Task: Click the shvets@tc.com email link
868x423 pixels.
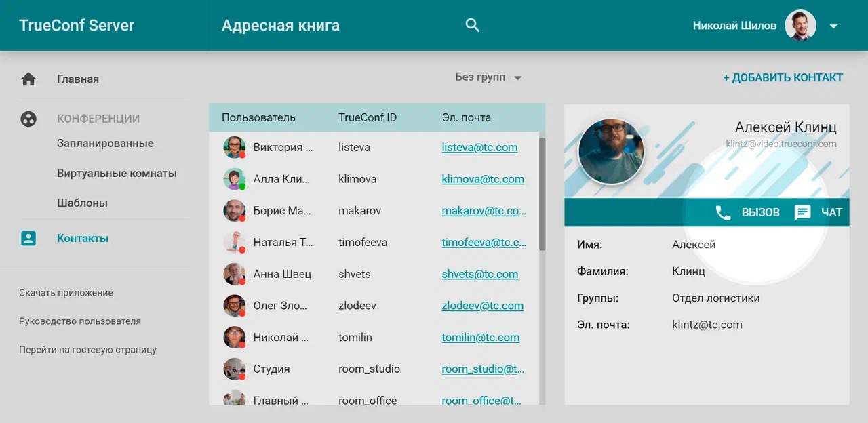Action: pos(479,274)
